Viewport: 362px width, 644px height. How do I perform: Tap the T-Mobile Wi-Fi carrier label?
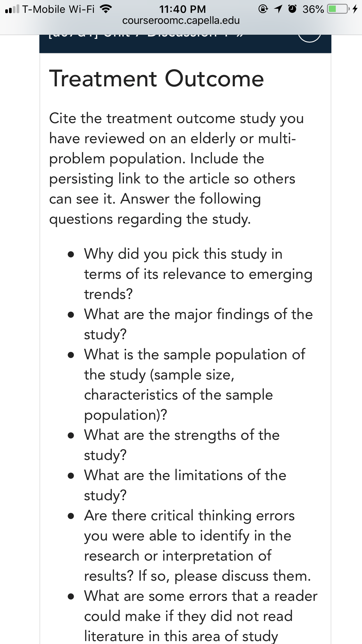[x=58, y=9]
